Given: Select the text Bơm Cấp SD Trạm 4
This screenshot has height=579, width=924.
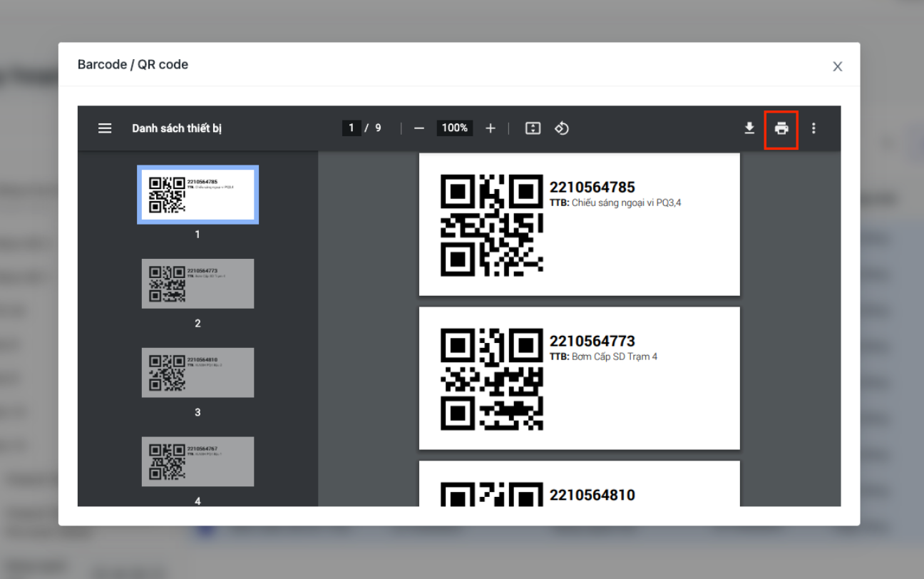Looking at the screenshot, I should (615, 357).
